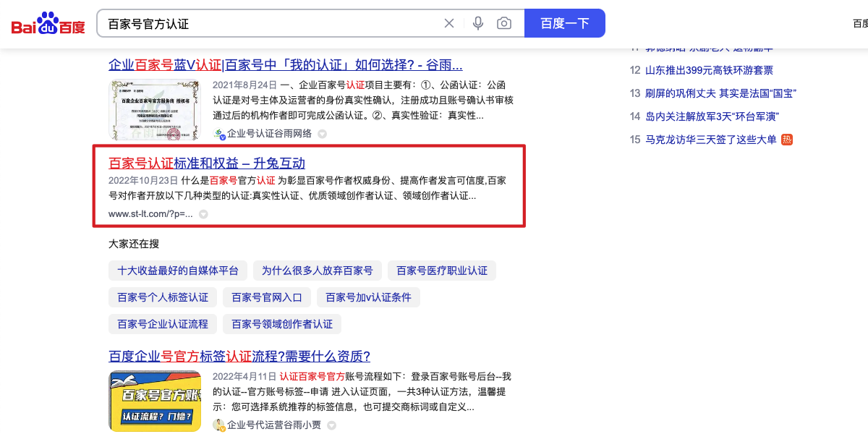The height and width of the screenshot is (434, 868).
Task: Click the 热 badge beside 马克龙访华
Action: (x=787, y=140)
